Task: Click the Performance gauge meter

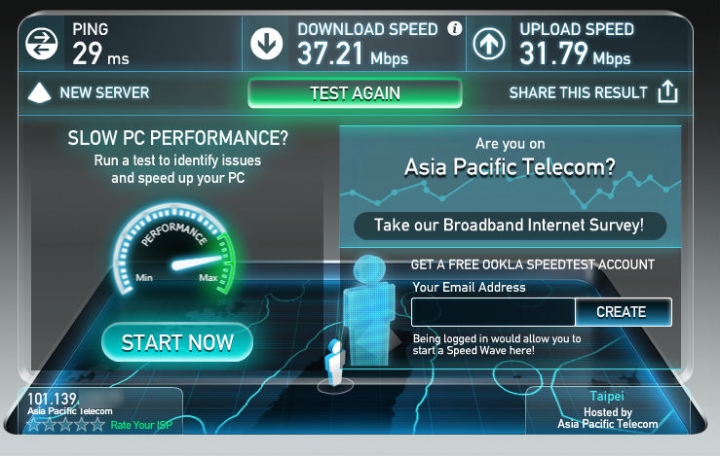Action: [x=174, y=250]
